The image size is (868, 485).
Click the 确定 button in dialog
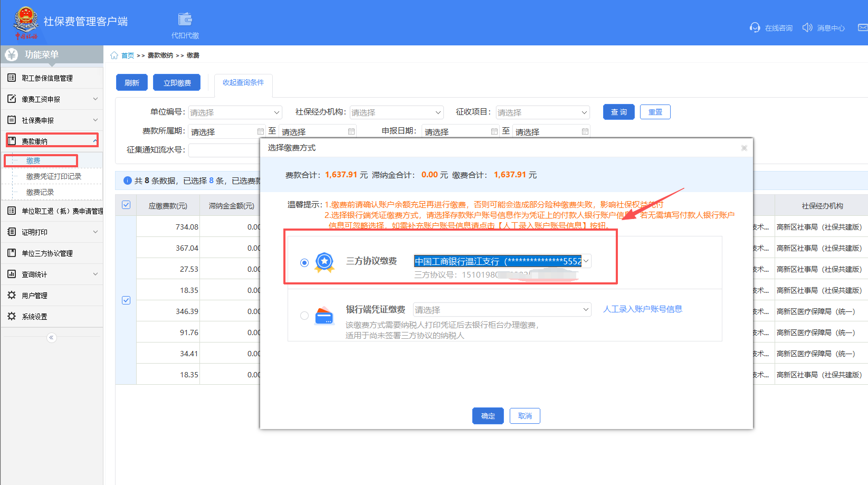(488, 416)
